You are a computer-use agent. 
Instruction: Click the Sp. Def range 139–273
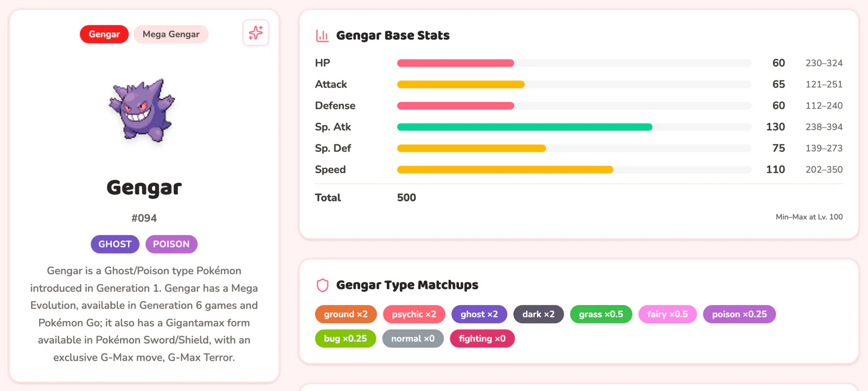(824, 148)
